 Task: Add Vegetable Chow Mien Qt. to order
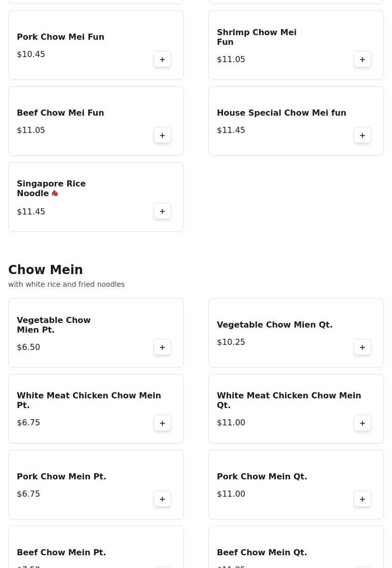(x=362, y=347)
